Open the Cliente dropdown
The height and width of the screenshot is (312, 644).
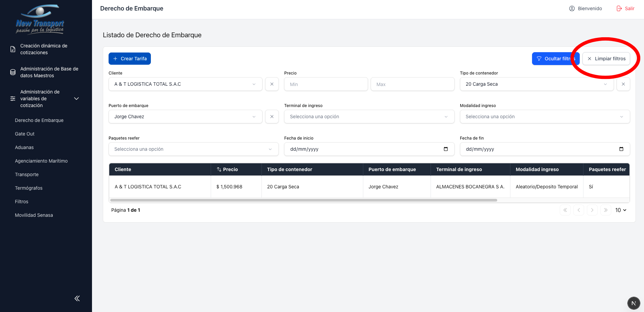tap(185, 84)
